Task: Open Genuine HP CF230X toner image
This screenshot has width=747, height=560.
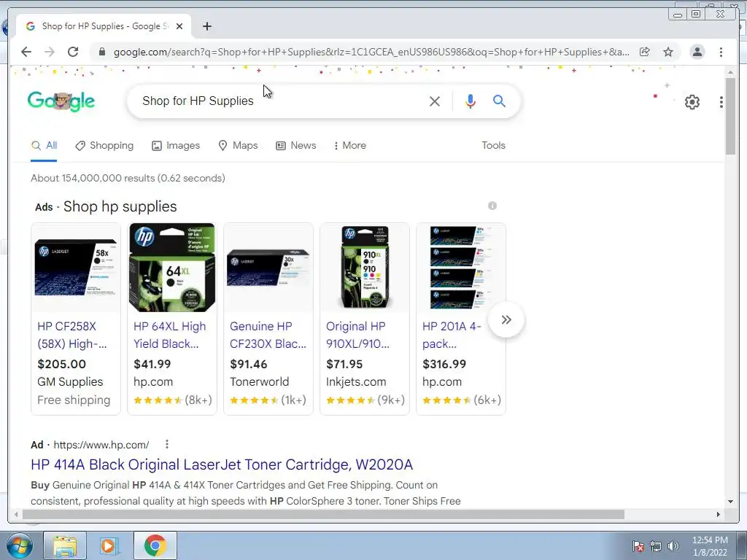Action: pos(268,268)
